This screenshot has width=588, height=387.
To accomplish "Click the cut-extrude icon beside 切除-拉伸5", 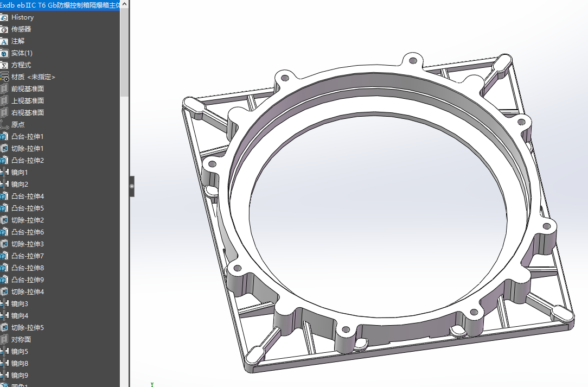I will 4,328.
